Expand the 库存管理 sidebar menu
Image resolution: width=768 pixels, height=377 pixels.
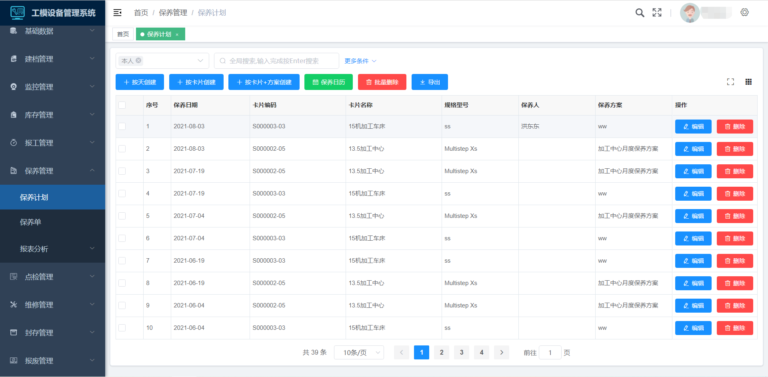[52, 115]
